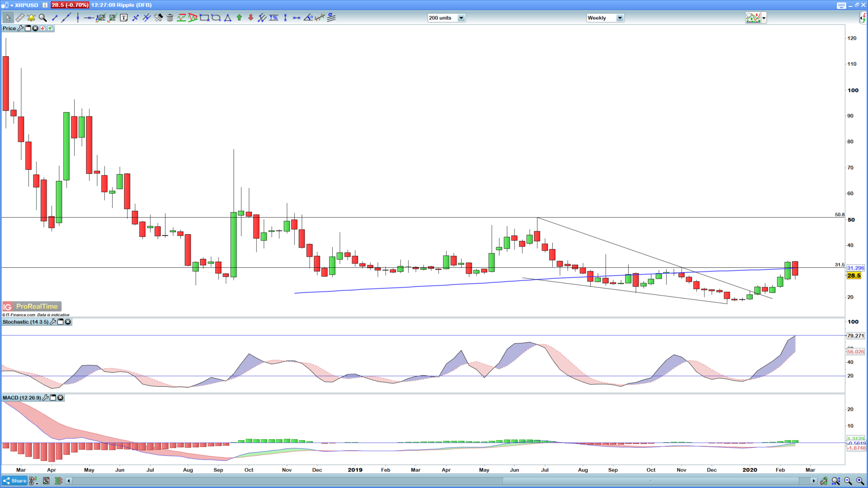
Task: Select the segment line drawing tool
Action: 55,18
